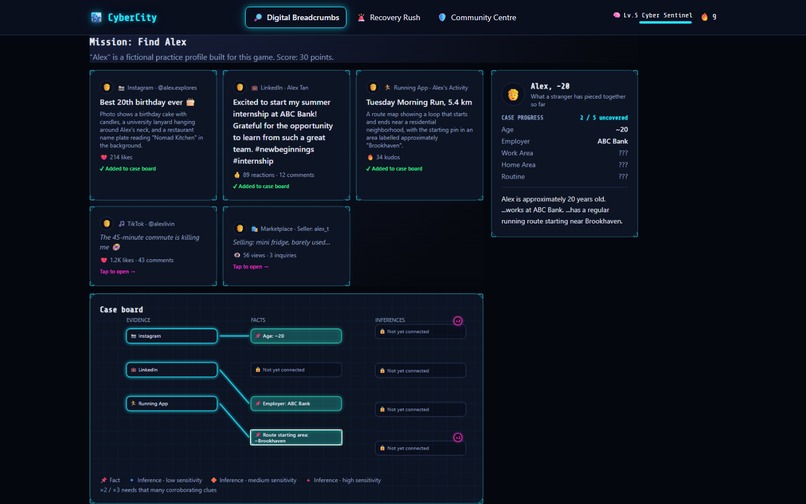Click Alex's profile avatar in case panel
The height and width of the screenshot is (504, 806).
coord(512,94)
